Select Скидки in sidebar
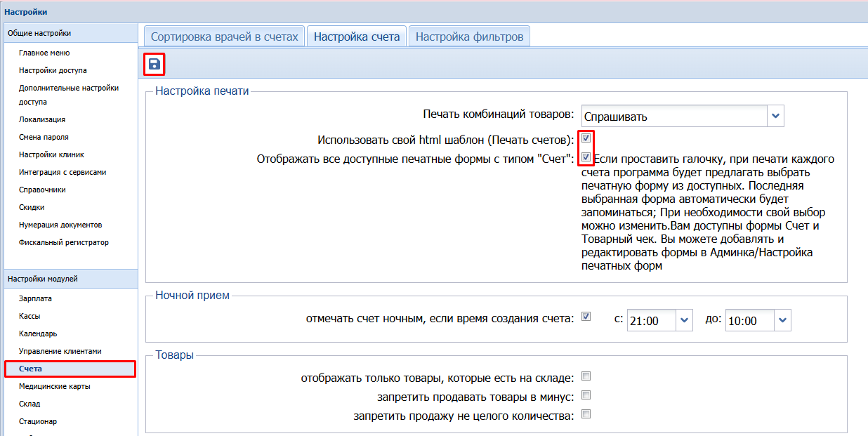Image resolution: width=868 pixels, height=436 pixels. (x=32, y=207)
